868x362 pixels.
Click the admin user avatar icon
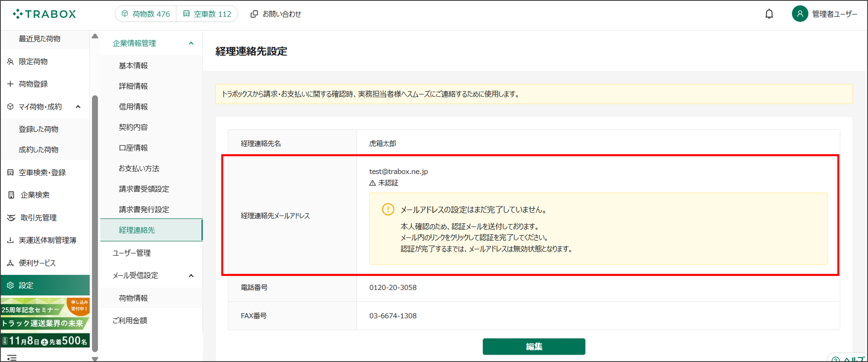point(800,14)
